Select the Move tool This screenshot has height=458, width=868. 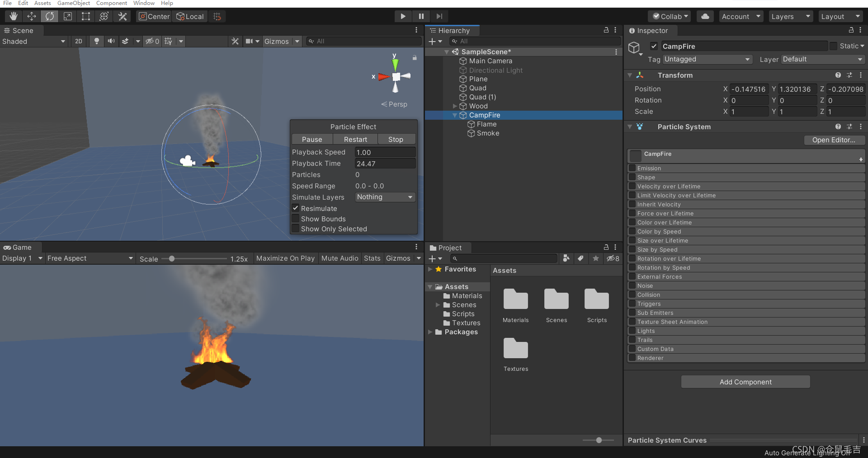click(x=32, y=16)
